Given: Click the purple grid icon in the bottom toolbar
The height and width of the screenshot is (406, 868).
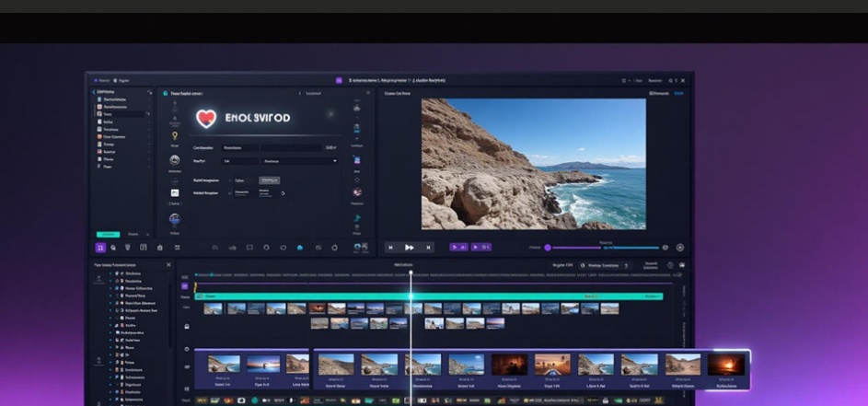Looking at the screenshot, I should click(x=100, y=247).
